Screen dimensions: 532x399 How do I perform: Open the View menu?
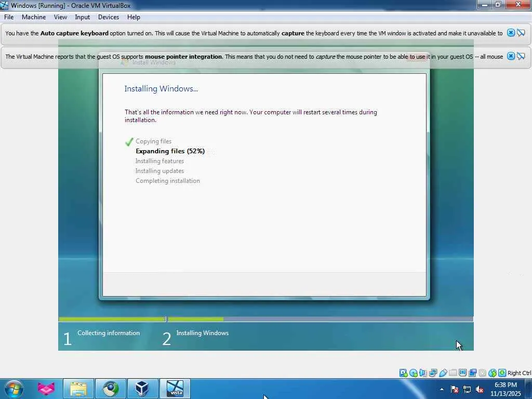(60, 17)
